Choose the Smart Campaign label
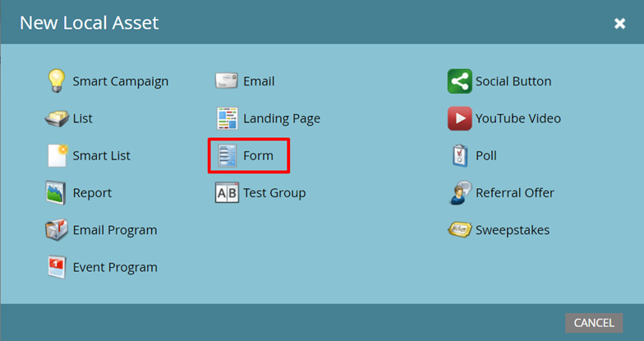This screenshot has width=644, height=341. tap(120, 81)
